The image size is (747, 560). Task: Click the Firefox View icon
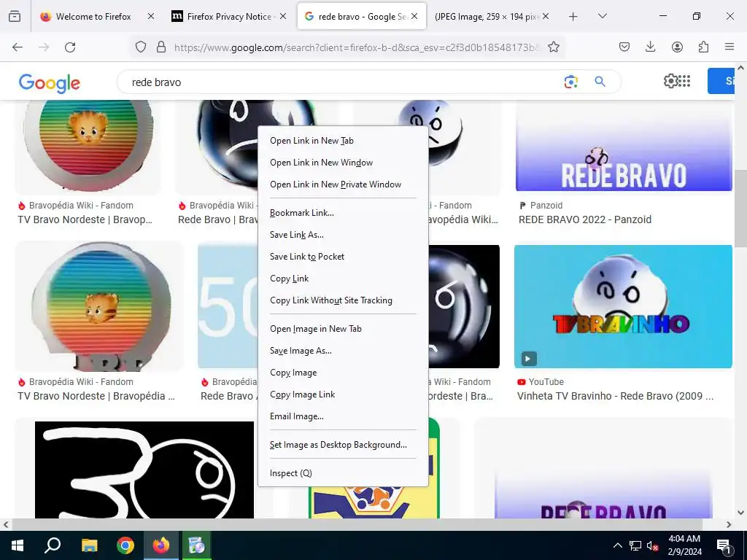tap(15, 16)
